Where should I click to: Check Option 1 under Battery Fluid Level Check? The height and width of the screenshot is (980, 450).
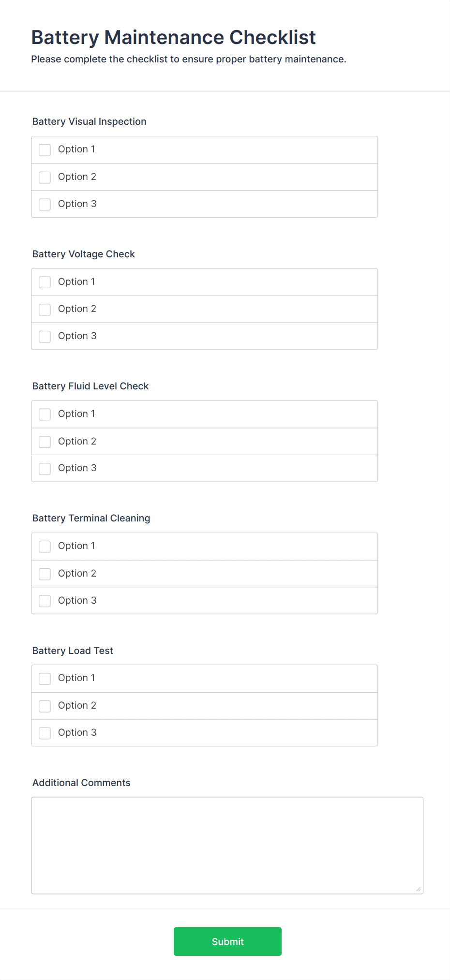pos(45,415)
